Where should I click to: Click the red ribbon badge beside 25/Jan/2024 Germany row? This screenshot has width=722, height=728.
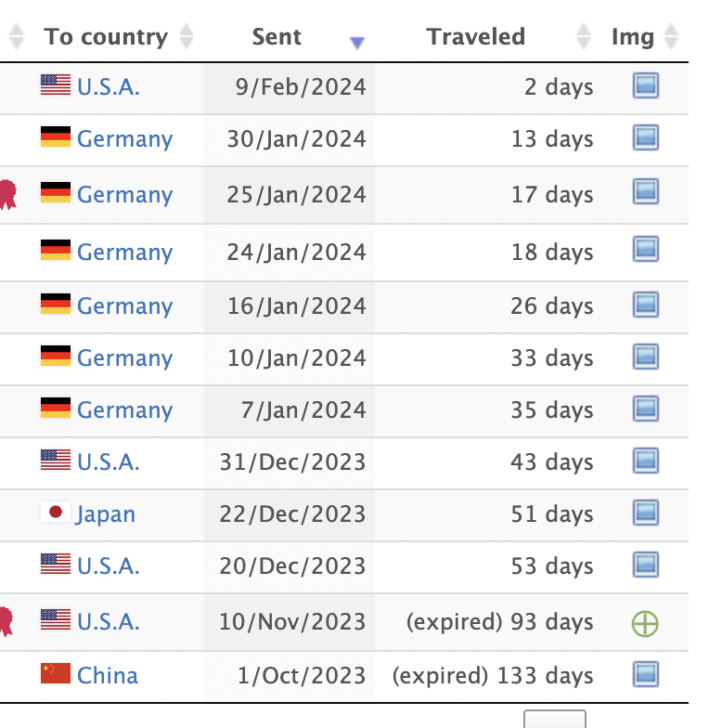(x=7, y=195)
